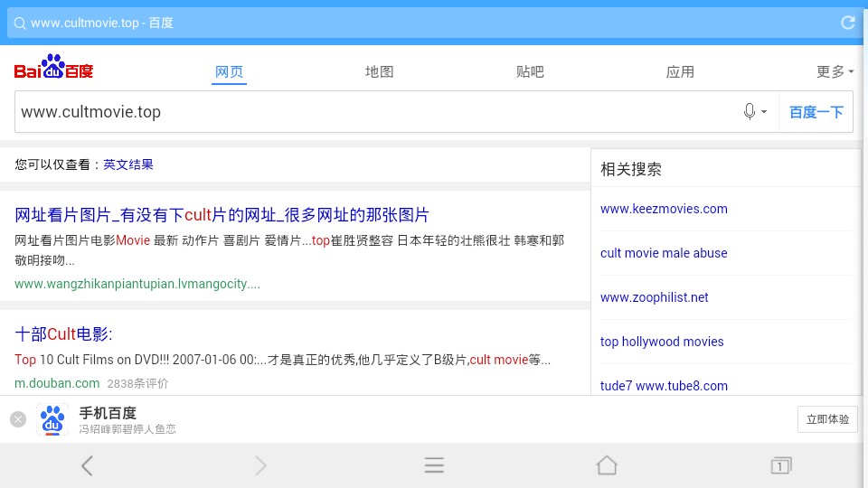The image size is (868, 488).
Task: Tap the microphone voice search icon
Action: (749, 111)
